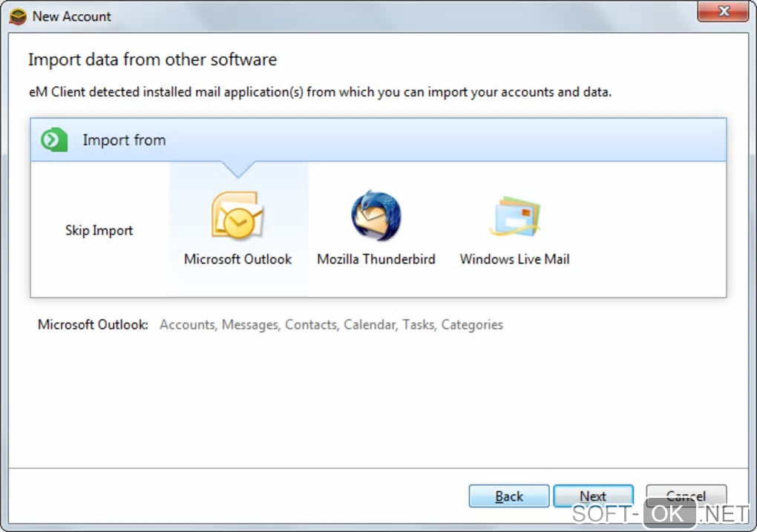Click the Mozilla Thunderbird label text
This screenshot has height=532, width=757.
coord(376,259)
